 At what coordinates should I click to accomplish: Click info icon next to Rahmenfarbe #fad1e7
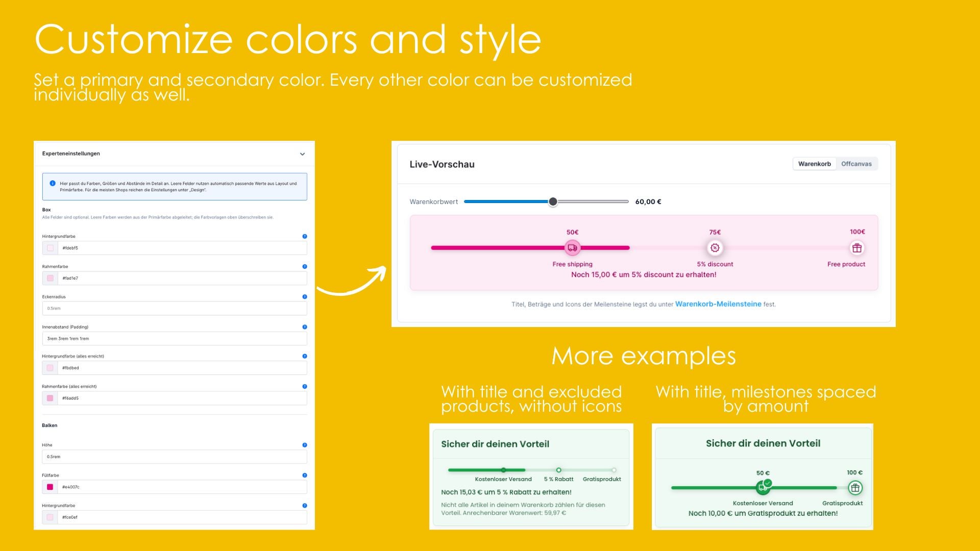(x=305, y=266)
